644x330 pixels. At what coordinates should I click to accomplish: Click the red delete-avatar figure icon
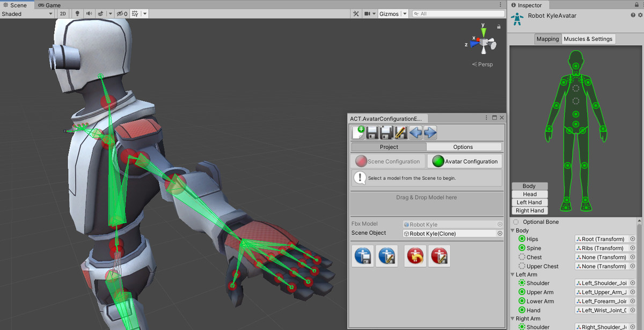pyautogui.click(x=415, y=256)
